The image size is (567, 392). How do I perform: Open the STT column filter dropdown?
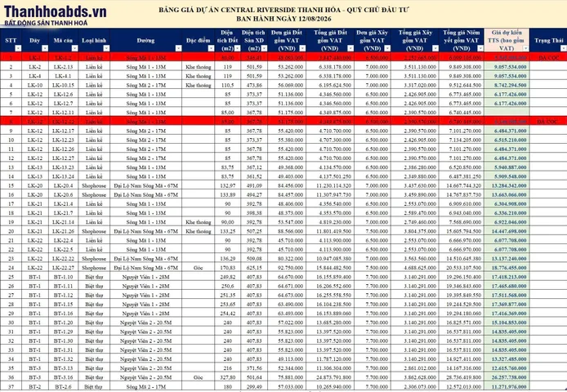(18, 48)
